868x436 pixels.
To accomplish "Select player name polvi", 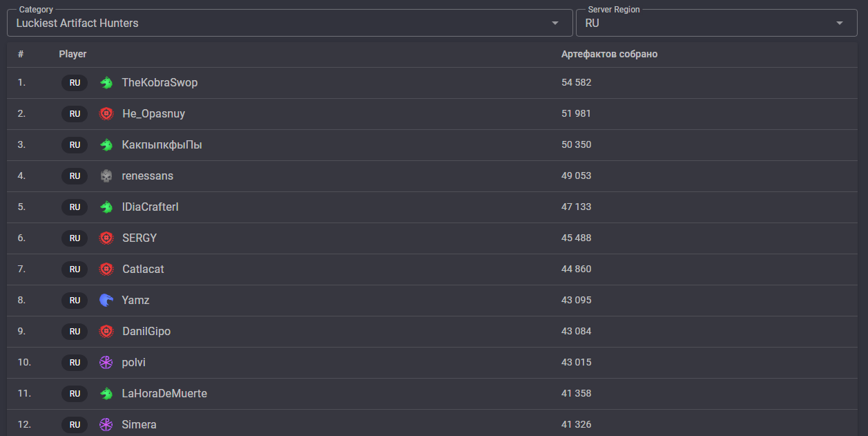I will pyautogui.click(x=134, y=363).
